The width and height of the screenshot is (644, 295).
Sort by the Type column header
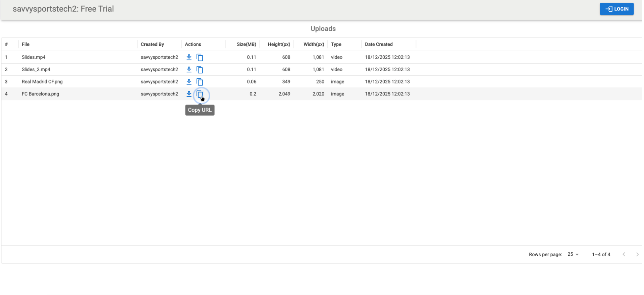coord(336,44)
